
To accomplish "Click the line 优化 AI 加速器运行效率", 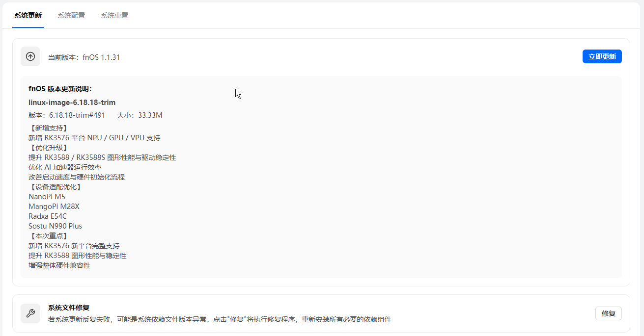I will click(65, 167).
